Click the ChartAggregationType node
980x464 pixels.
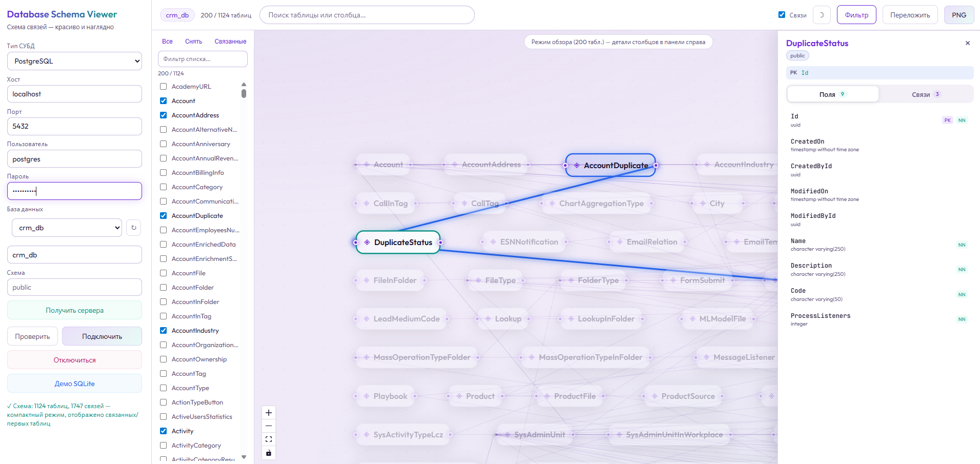tap(596, 204)
